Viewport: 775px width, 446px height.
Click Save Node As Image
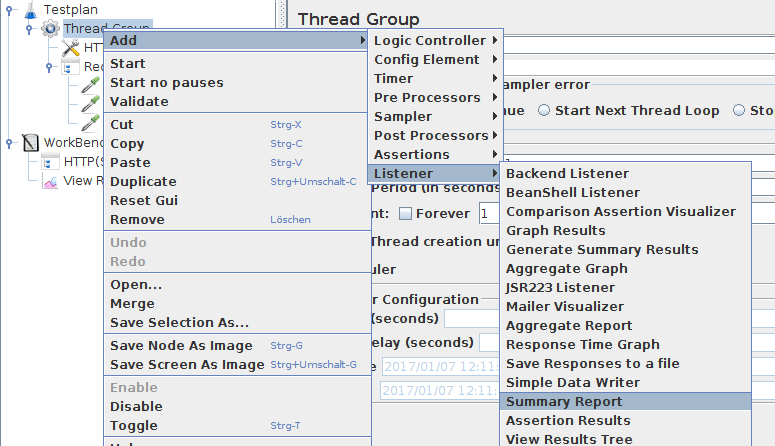180,345
